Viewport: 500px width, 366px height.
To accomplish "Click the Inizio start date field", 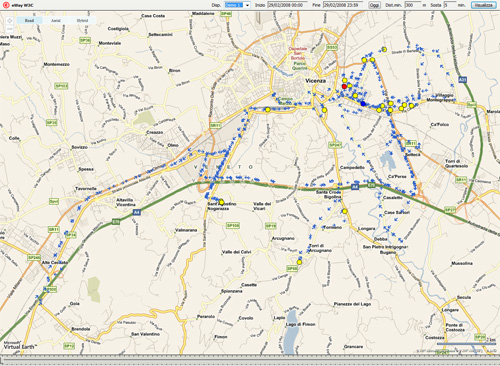I will coord(287,5).
